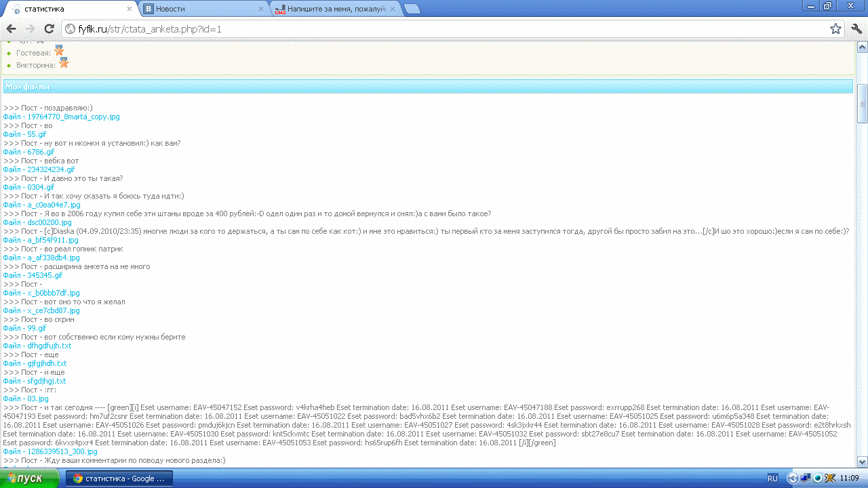Go back to the previous page
Viewport: 868px width, 488px height.
pos(12,29)
